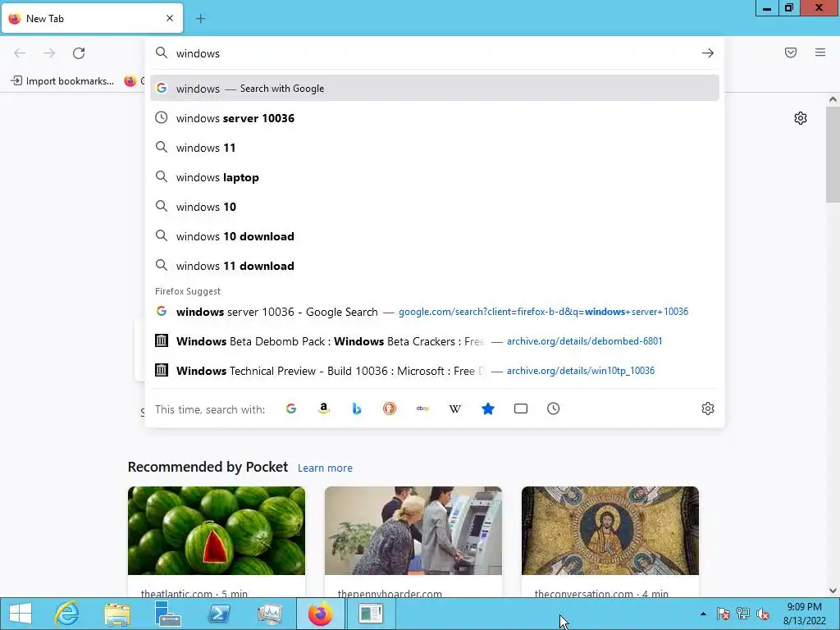Open taskbar app next to Firefox
Image resolution: width=840 pixels, height=630 pixels.
point(371,614)
